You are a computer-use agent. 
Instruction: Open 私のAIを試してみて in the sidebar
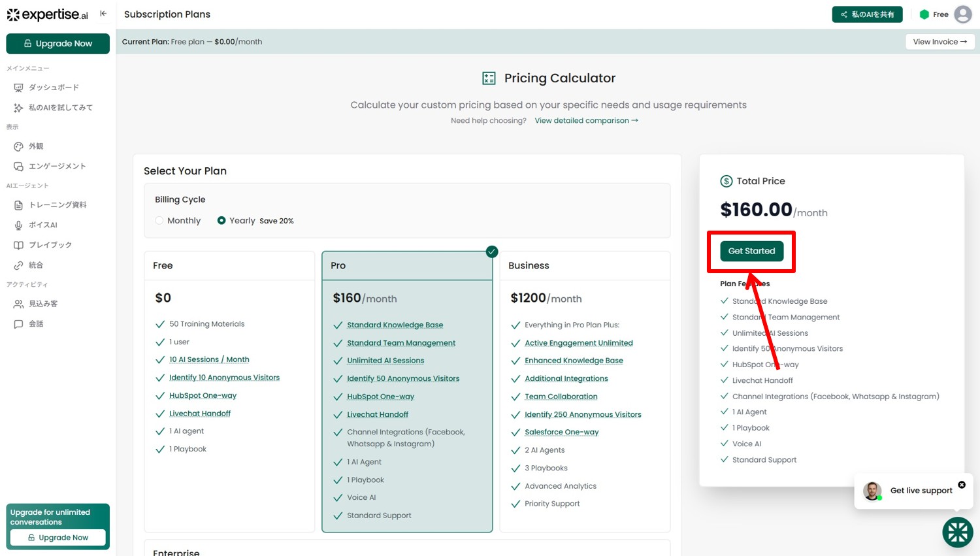60,108
